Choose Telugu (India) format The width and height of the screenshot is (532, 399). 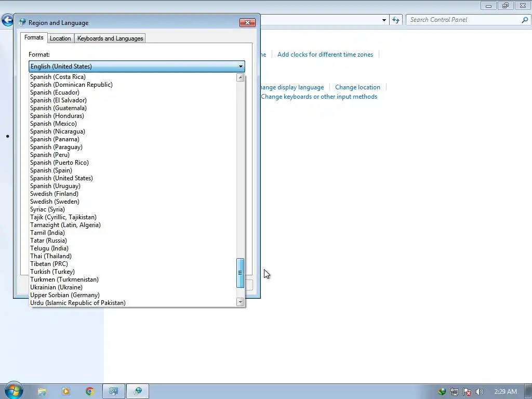point(132,249)
